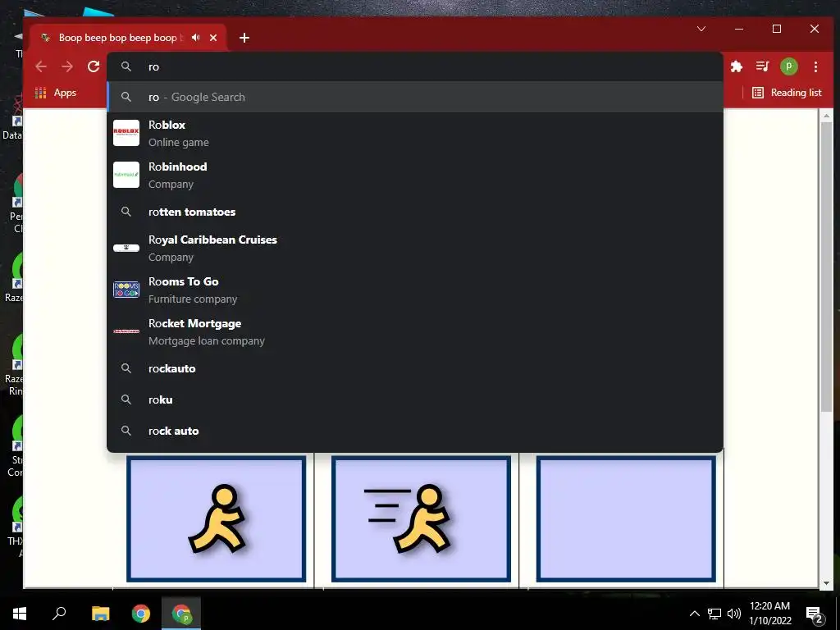
Task: Click the running man image tile
Action: tap(217, 518)
